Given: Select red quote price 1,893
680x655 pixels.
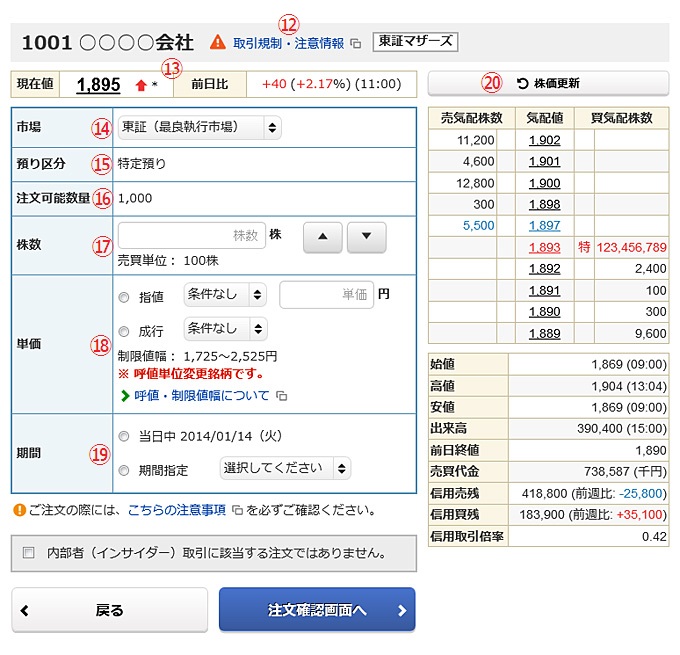Looking at the screenshot, I should (545, 247).
